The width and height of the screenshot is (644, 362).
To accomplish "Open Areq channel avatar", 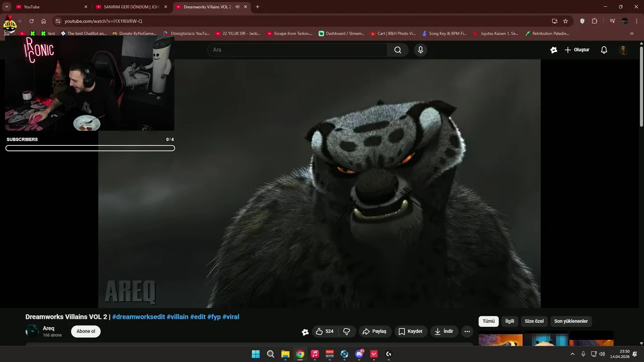I will 32,331.
